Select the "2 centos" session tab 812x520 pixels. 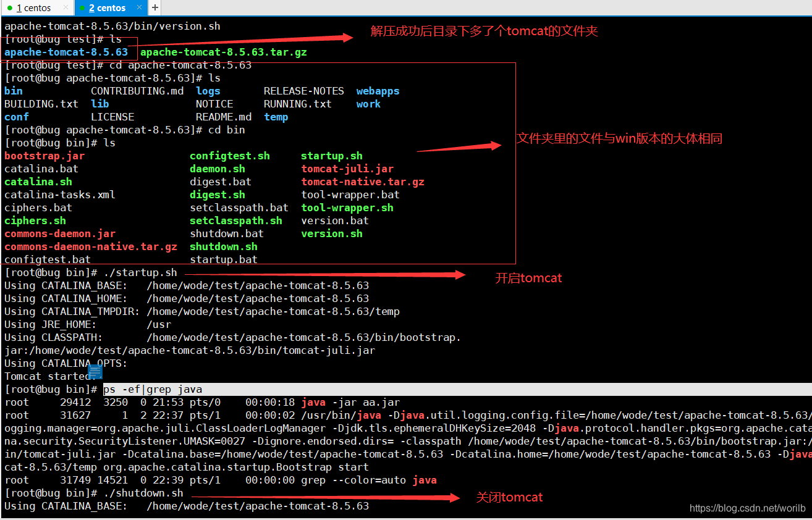(110, 8)
